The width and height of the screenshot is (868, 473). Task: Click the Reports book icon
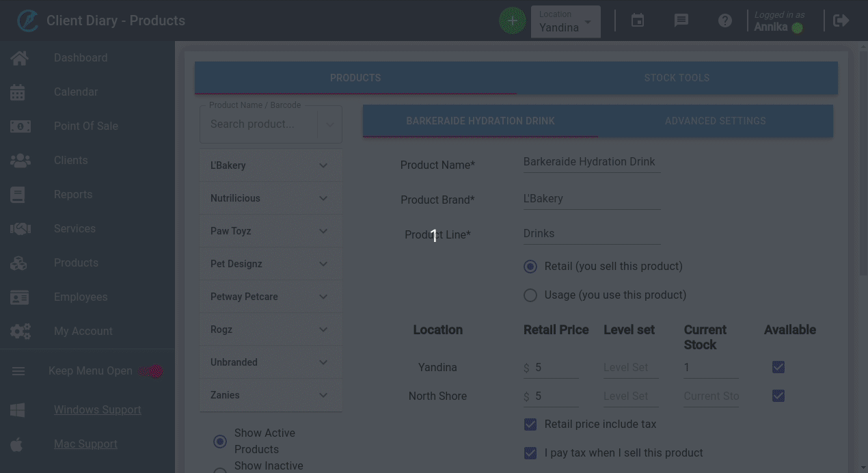(x=18, y=195)
